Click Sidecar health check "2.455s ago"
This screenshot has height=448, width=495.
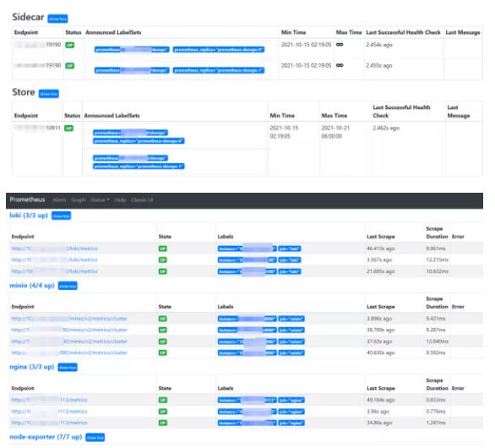coord(379,66)
